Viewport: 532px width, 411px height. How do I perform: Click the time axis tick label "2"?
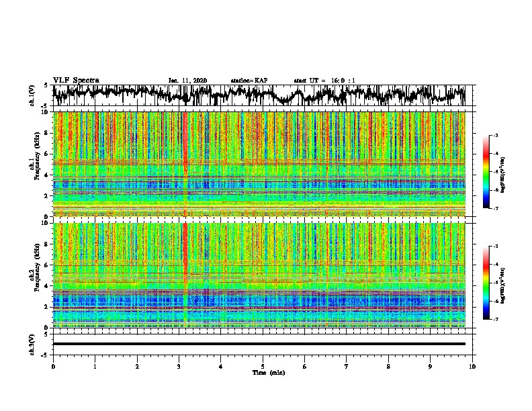(x=137, y=367)
